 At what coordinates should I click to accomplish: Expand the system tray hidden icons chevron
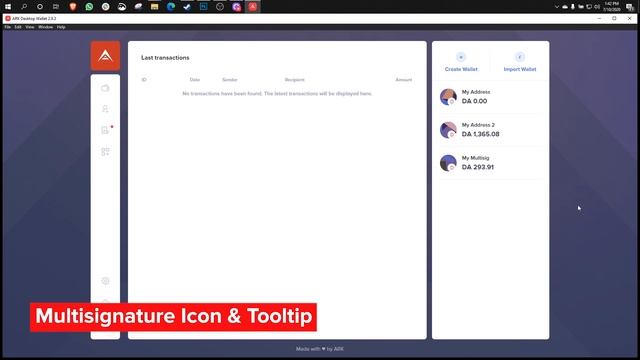(557, 7)
